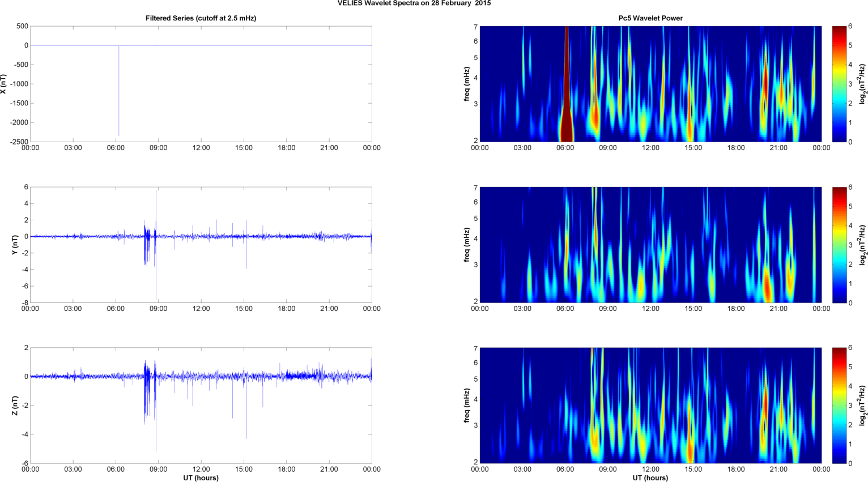
Task: Click the large negative spike in X series plot
Action: 118,91
